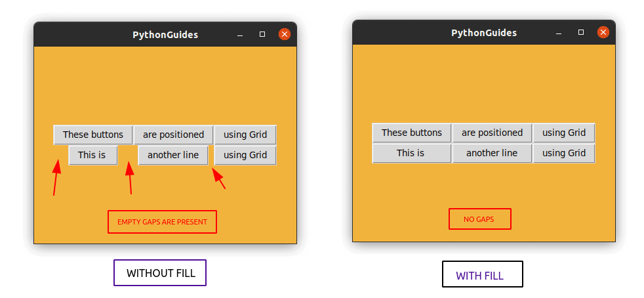This screenshot has height=298, width=644.
Task: Close the left PythonGuides window
Action: 285,34
